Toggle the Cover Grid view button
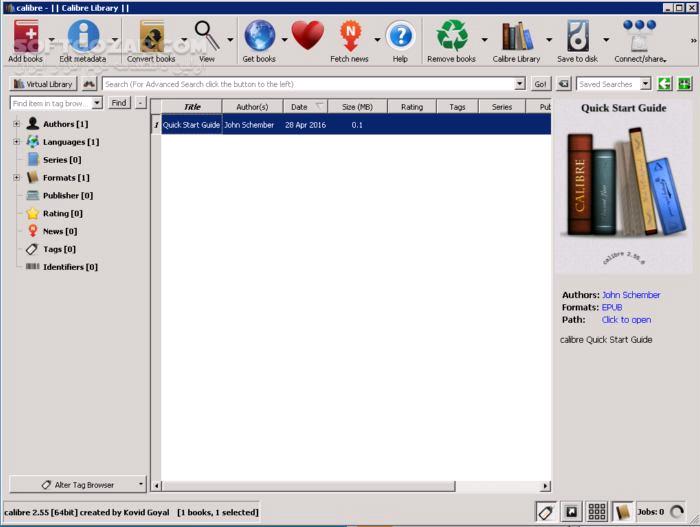The height and width of the screenshot is (527, 700). point(597,511)
